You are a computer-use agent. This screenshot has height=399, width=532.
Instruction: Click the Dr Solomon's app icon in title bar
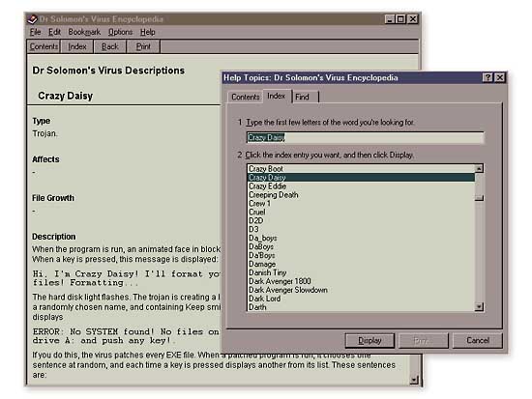coord(32,19)
